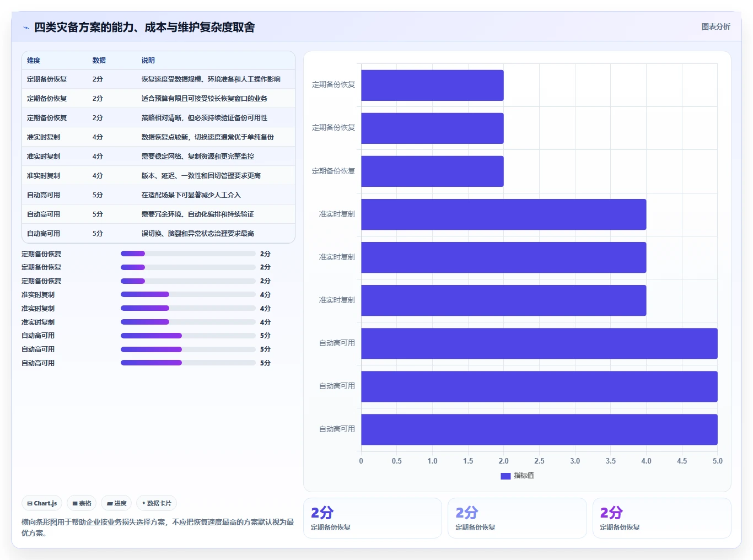Select the cell 需要冗余环境、自动化编排和持续验证
Image resolution: width=753 pixels, height=560 pixels.
(198, 214)
